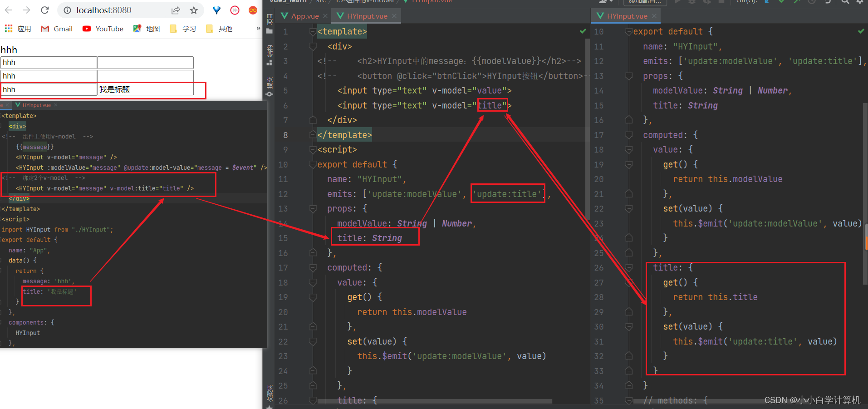Open the structure icon in the IDE left stripe
The image size is (868, 409).
pos(270,63)
